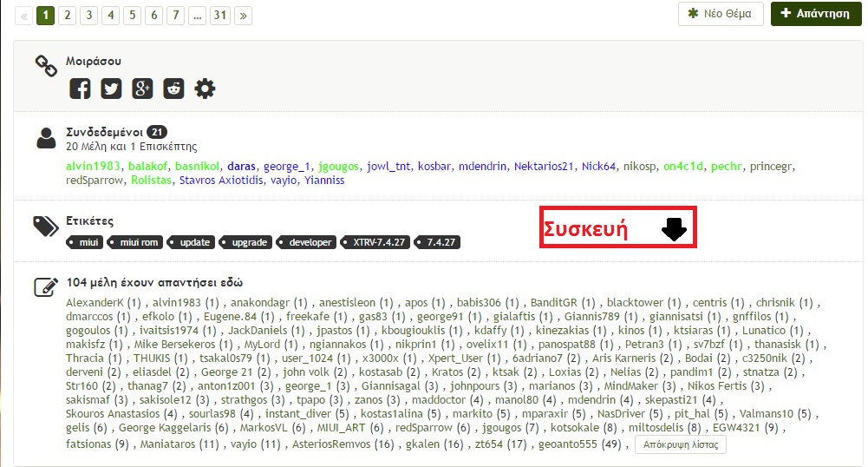The width and height of the screenshot is (868, 467).
Task: Go to page 31
Action: pos(220,15)
